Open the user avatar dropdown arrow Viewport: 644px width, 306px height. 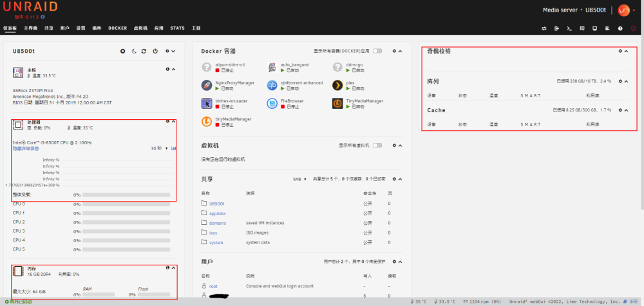tap(634, 11)
